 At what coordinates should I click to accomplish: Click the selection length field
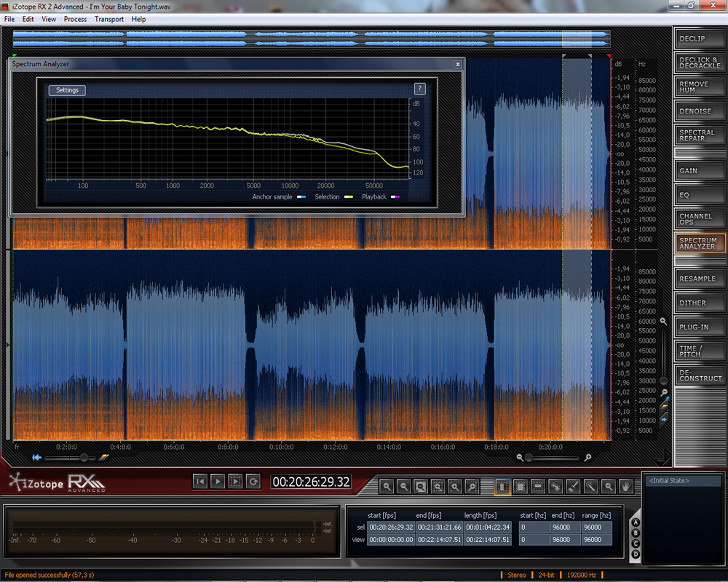[x=488, y=527]
